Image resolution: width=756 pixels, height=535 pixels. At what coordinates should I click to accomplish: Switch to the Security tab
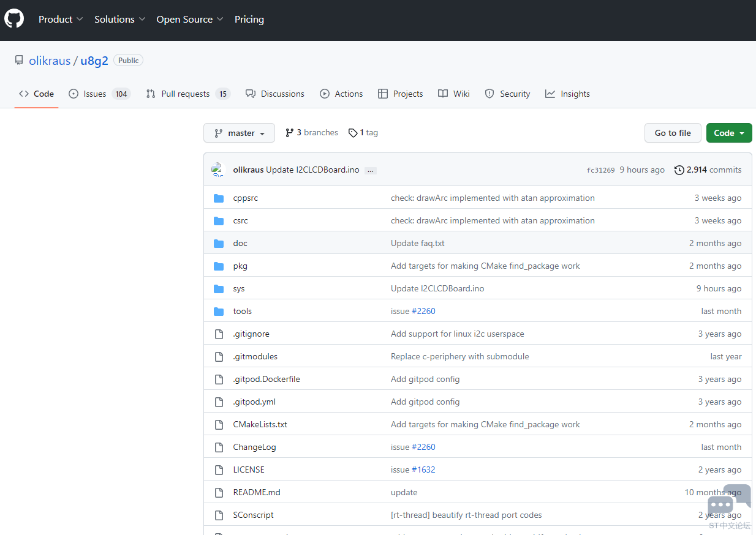(x=507, y=94)
